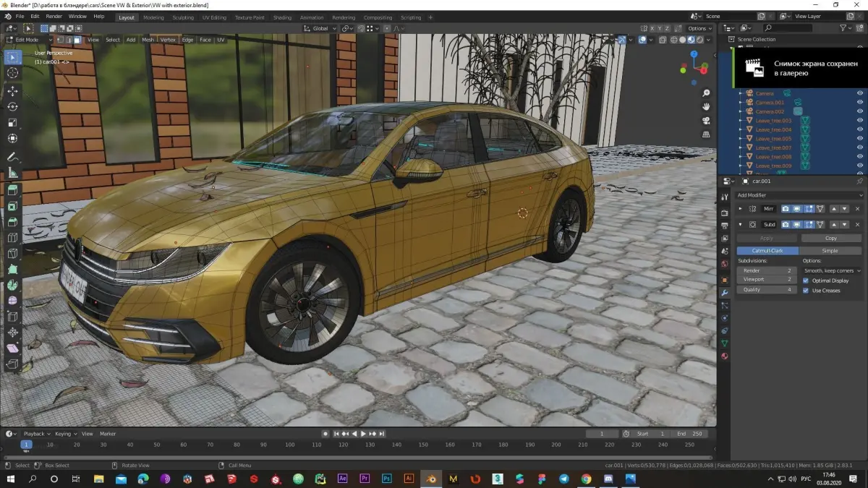
Task: Select the Simple subdivision type
Action: pos(830,251)
